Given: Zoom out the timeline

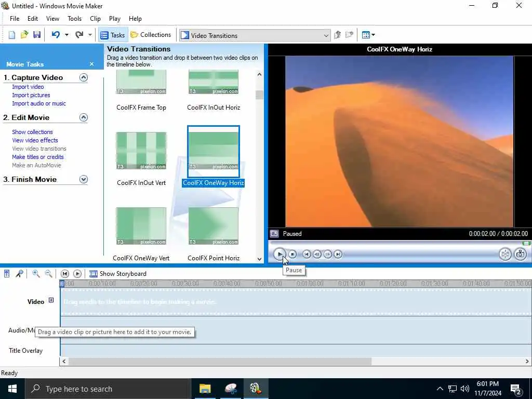Looking at the screenshot, I should point(48,273).
